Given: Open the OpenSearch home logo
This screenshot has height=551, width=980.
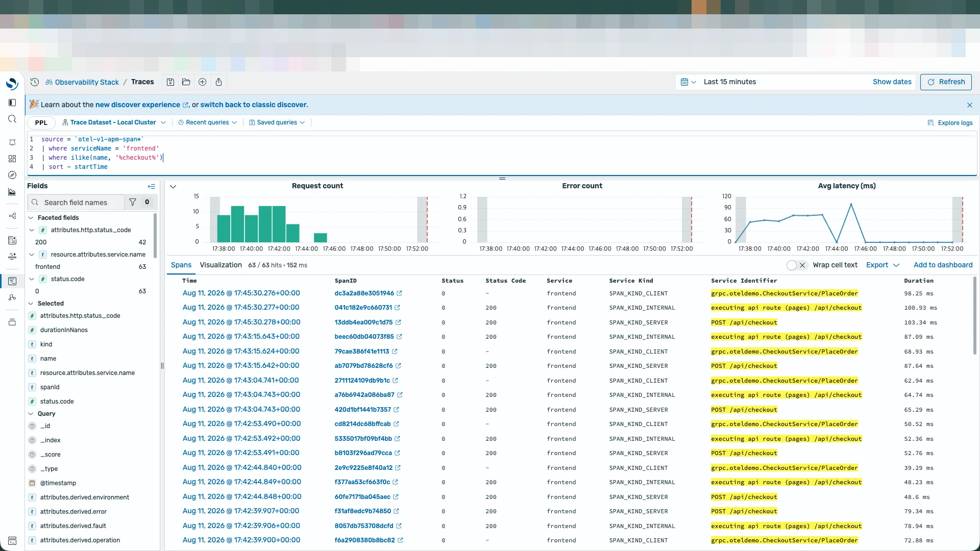Looking at the screenshot, I should [12, 83].
